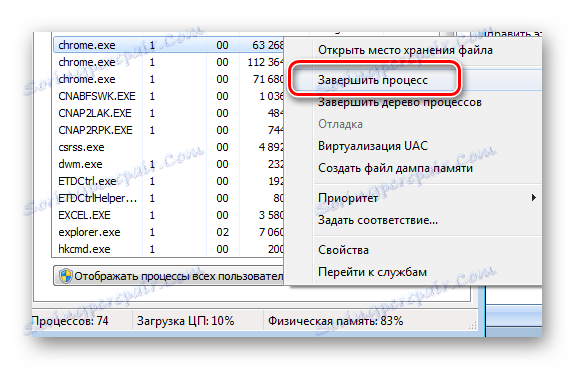The height and width of the screenshot is (369, 574).
Task: Click 'Загрузка ЦП: 10%' status entry
Action: coord(186,321)
